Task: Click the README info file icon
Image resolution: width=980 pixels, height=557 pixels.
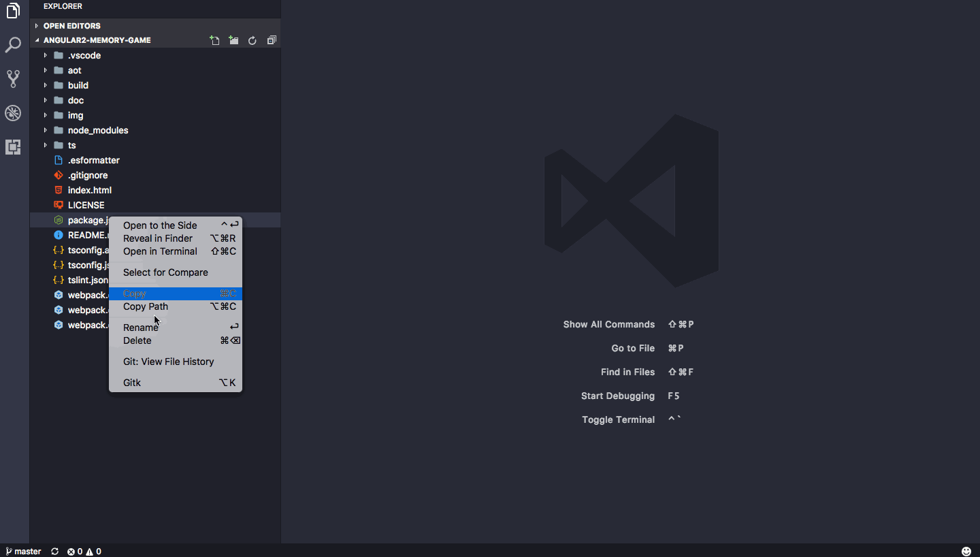Action: coord(59,235)
